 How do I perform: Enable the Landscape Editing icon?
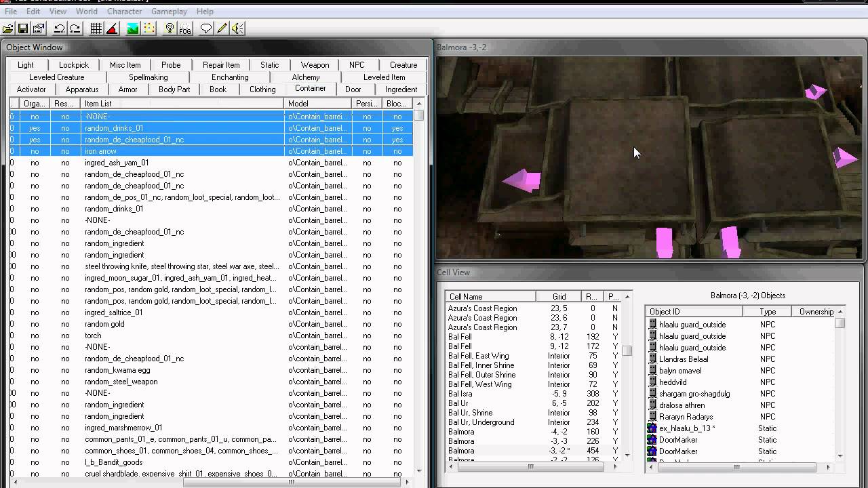pyautogui.click(x=133, y=28)
